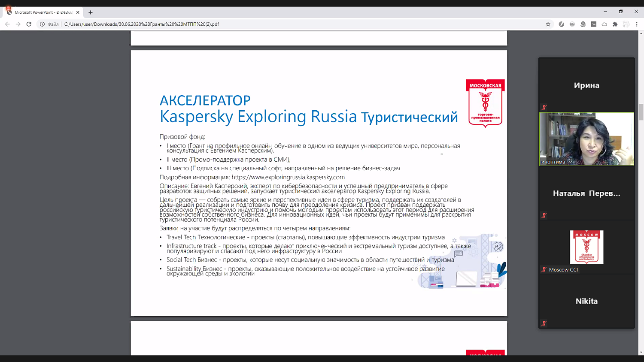
Task: Open the browser profile avatar
Action: [626, 24]
